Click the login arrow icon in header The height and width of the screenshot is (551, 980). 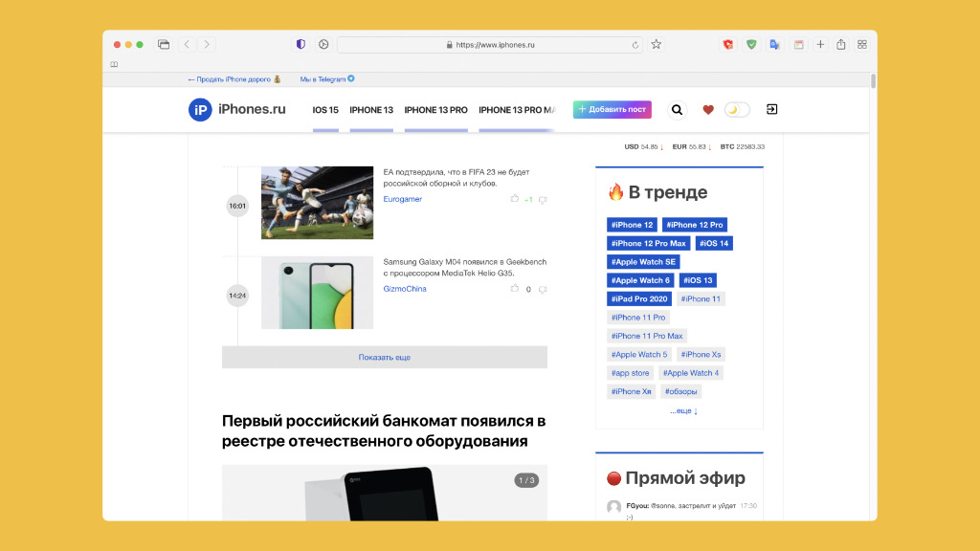coord(772,109)
